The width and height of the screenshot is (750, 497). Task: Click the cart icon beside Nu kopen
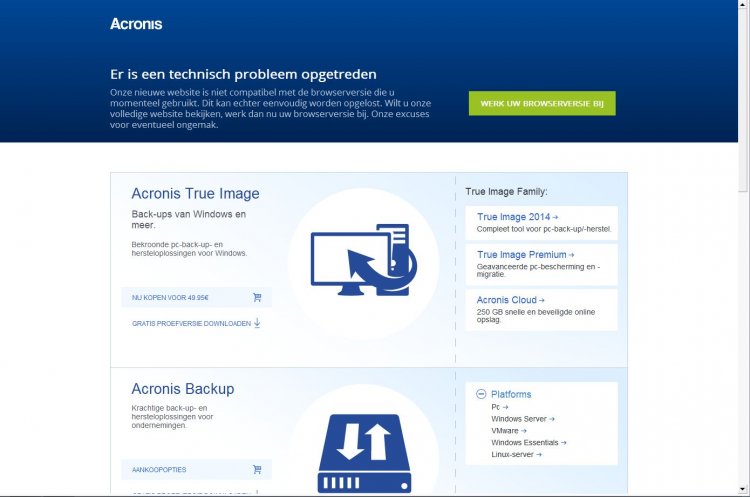click(257, 298)
